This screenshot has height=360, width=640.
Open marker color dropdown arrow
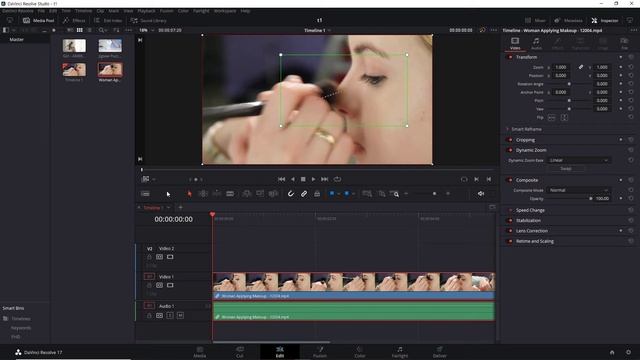click(353, 194)
